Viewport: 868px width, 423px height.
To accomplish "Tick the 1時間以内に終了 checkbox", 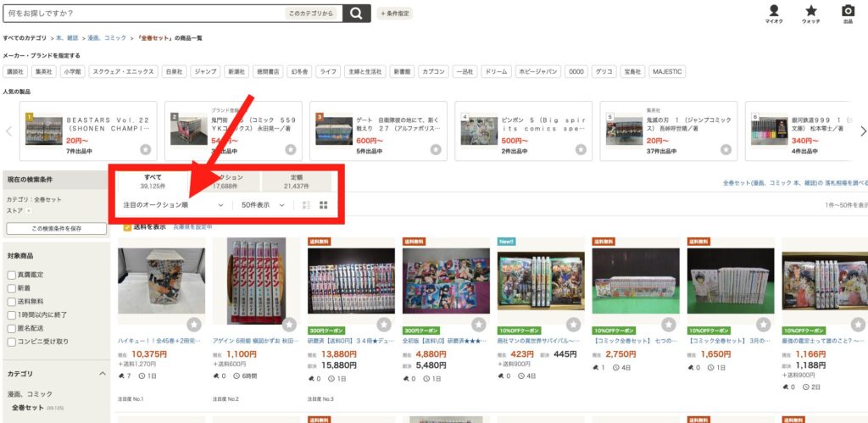I will (12, 314).
